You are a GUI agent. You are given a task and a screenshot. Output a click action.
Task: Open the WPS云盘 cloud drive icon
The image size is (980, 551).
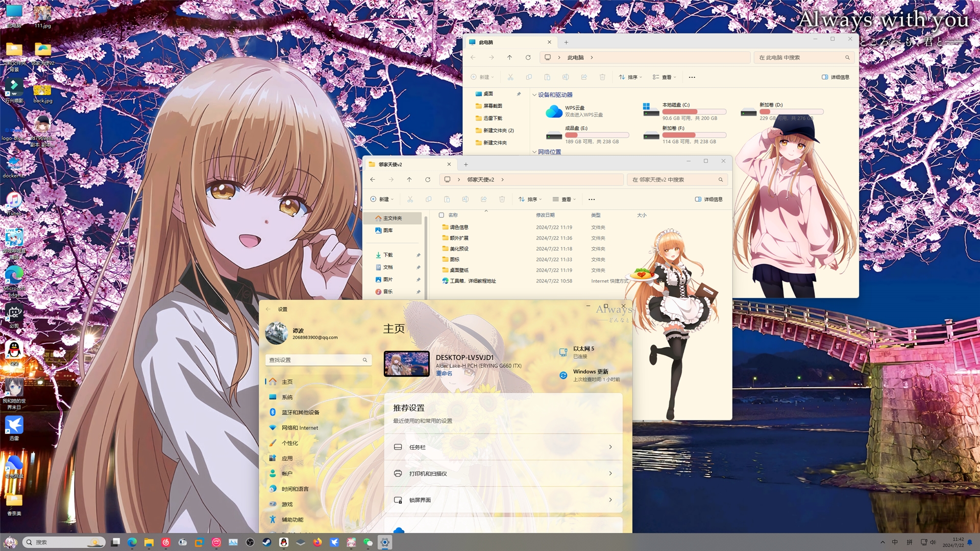pos(554,111)
